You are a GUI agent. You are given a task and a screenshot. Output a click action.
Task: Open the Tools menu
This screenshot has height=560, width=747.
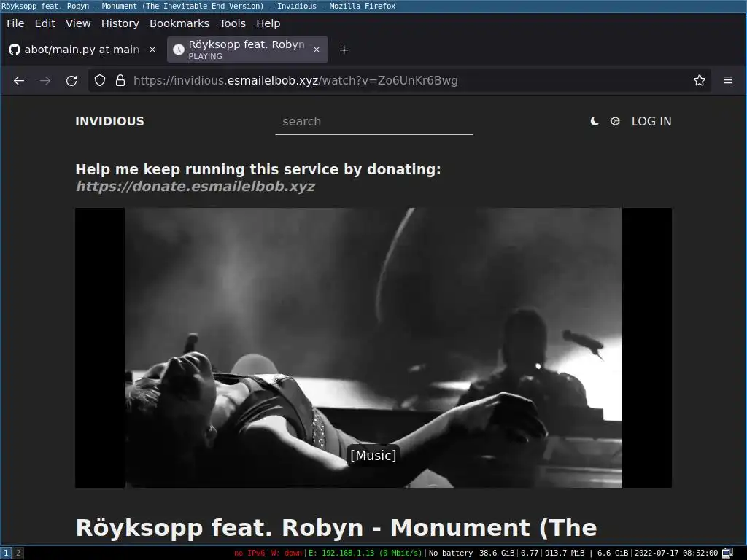(233, 23)
